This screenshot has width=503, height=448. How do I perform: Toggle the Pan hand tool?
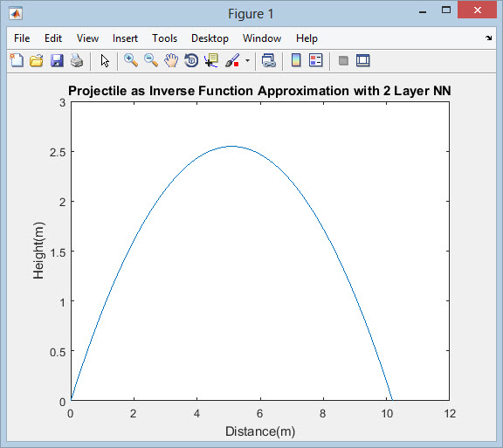[x=171, y=60]
